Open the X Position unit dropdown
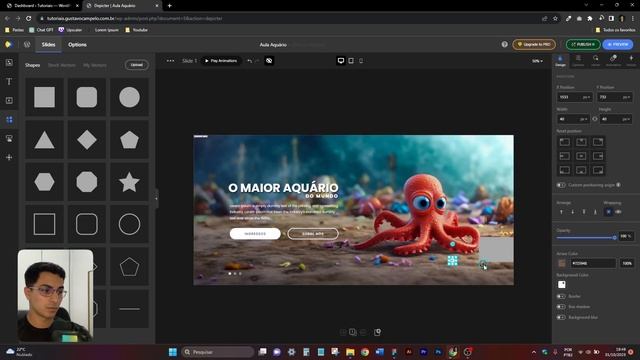The width and height of the screenshot is (640, 360). [587, 97]
